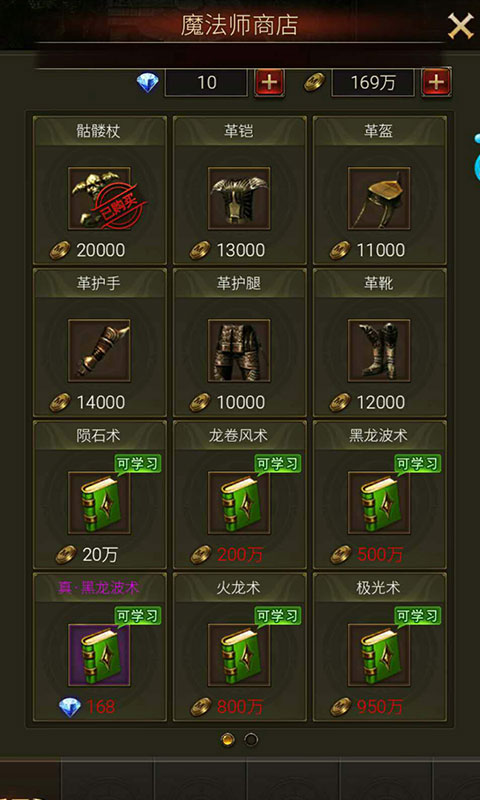
Task: Select the purple 真·黑龙波术 skill book
Action: (99, 655)
